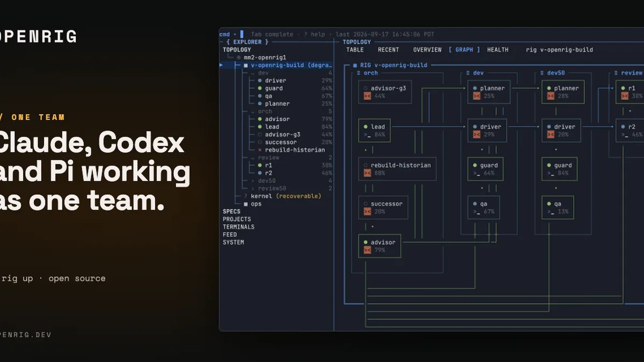Viewport: 644px width, 362px height.
Task: Click the orange agent icon in advisor-g3 node
Action: tap(367, 96)
